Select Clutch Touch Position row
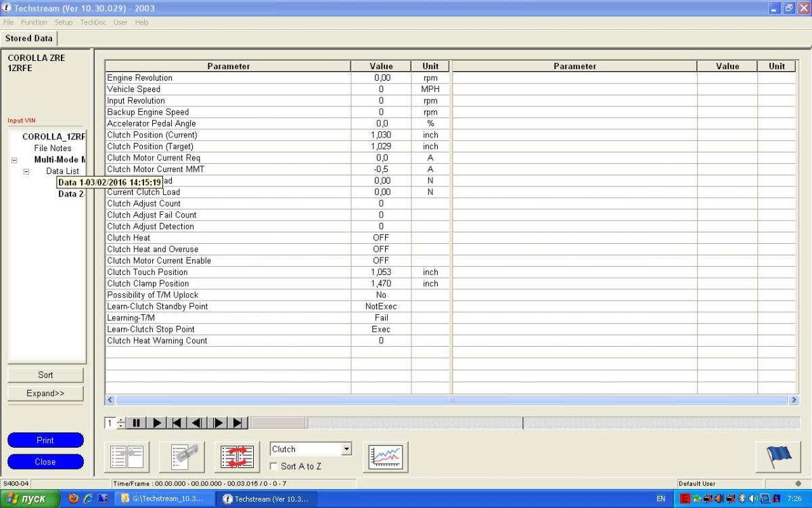The width and height of the screenshot is (812, 508). 277,272
